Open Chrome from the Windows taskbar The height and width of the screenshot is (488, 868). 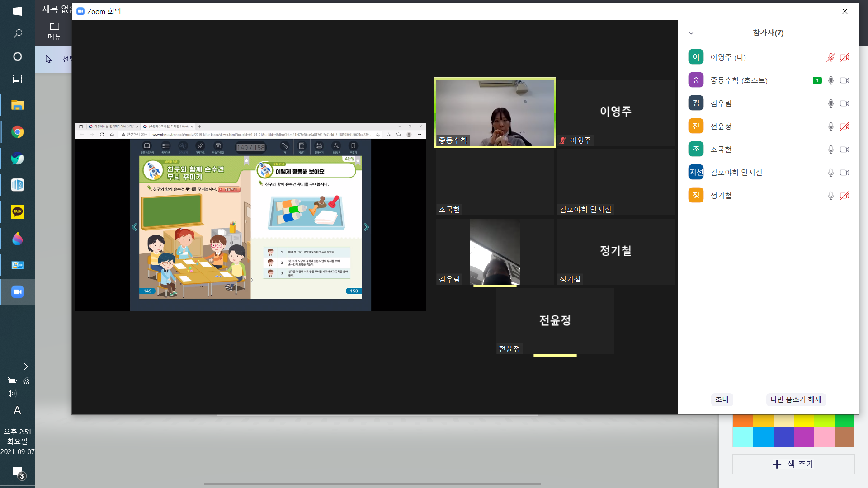point(18,132)
